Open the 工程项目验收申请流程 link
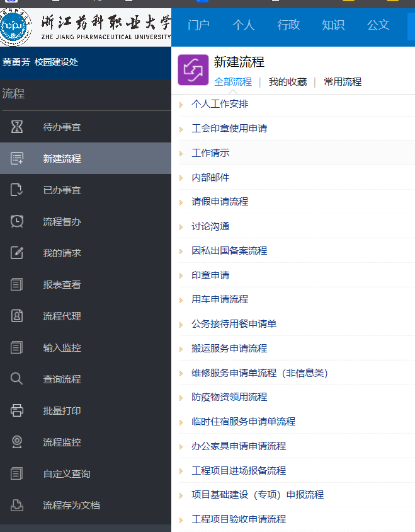 (239, 519)
